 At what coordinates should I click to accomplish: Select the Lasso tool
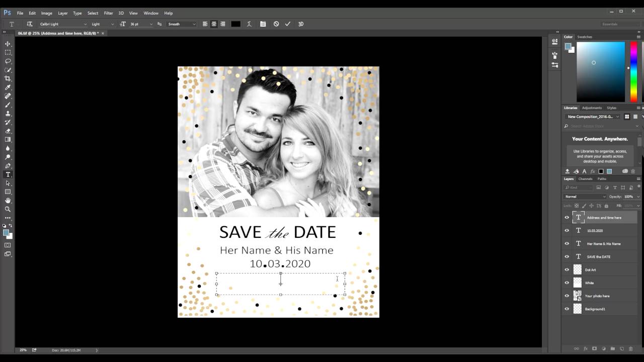pyautogui.click(x=8, y=61)
